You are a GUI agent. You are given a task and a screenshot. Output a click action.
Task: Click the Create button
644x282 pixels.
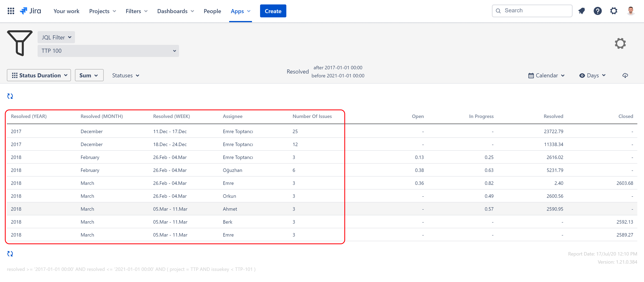click(273, 11)
